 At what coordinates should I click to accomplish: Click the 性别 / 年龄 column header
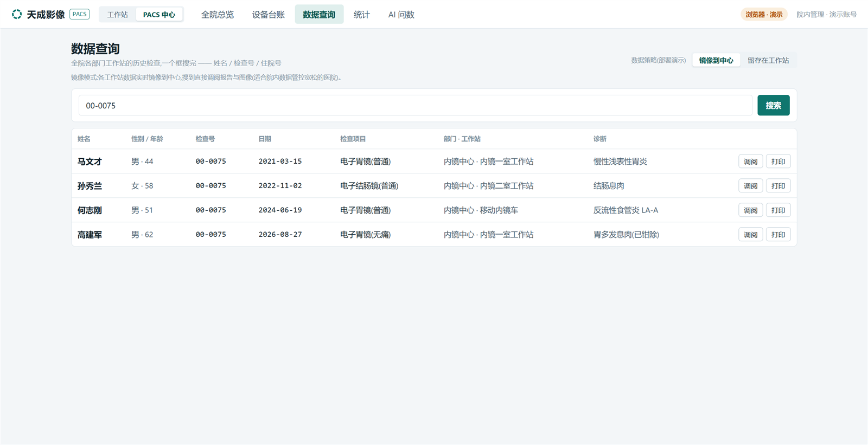[147, 139]
